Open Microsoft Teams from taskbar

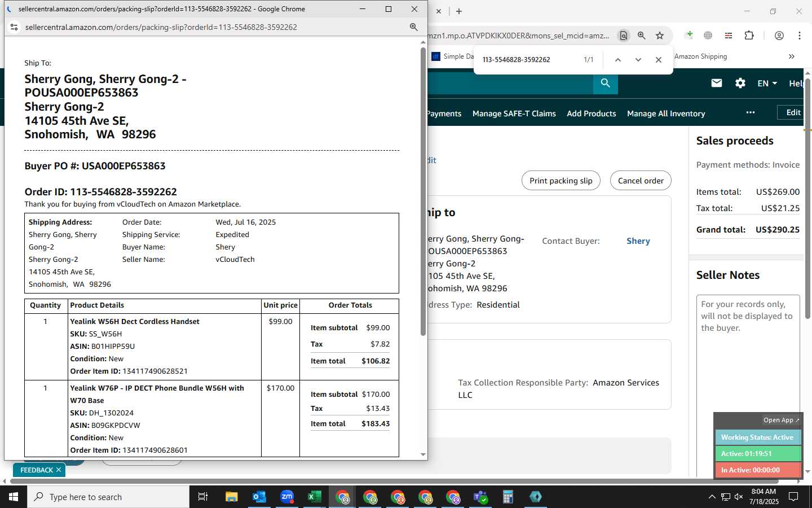(x=480, y=497)
